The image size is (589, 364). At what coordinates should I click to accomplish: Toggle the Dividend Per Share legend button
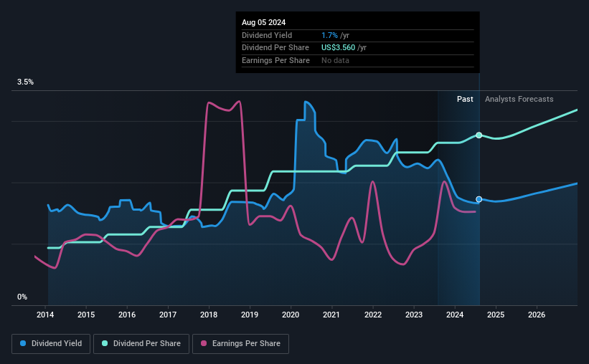tap(141, 344)
